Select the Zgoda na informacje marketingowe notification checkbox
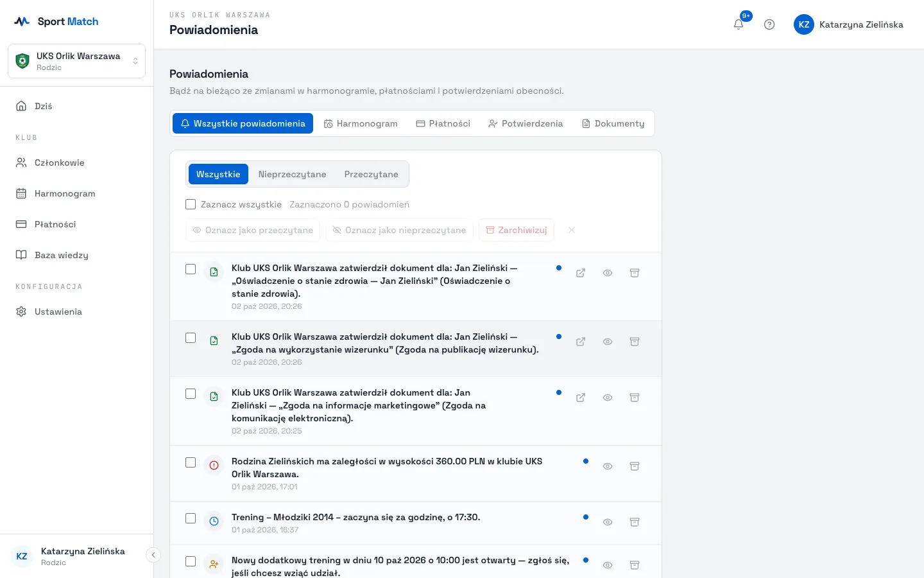Viewport: 924px width, 578px height. 191,394
